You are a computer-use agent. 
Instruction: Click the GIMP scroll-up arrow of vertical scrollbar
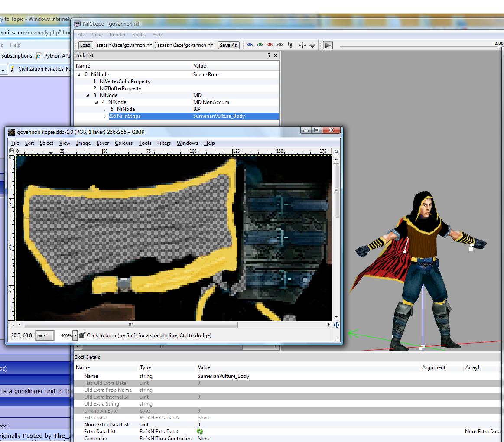[x=336, y=159]
